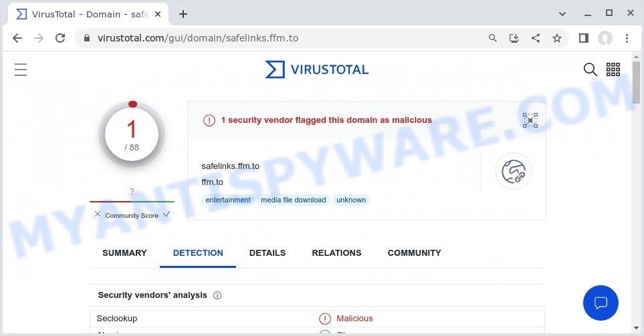Click the unknown tag
The image size is (644, 336).
coord(351,200)
